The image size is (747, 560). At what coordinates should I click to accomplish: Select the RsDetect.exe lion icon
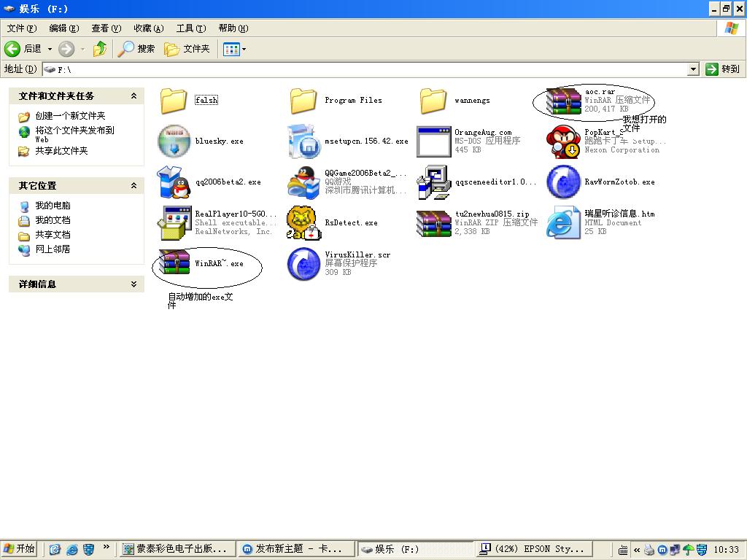303,222
